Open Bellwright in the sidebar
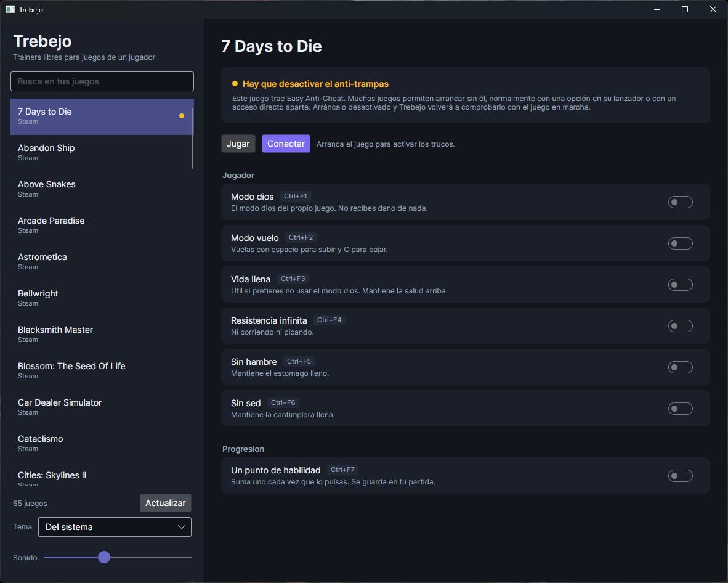728x583 pixels. click(x=101, y=298)
